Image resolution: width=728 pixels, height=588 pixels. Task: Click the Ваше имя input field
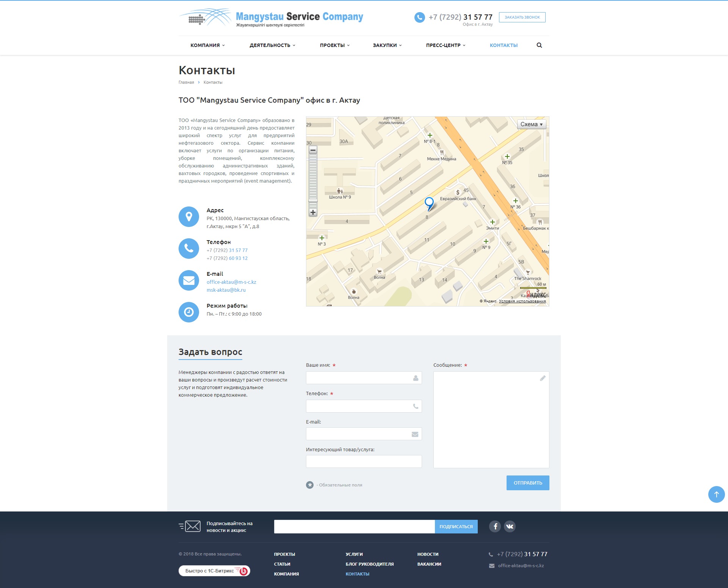[364, 378]
